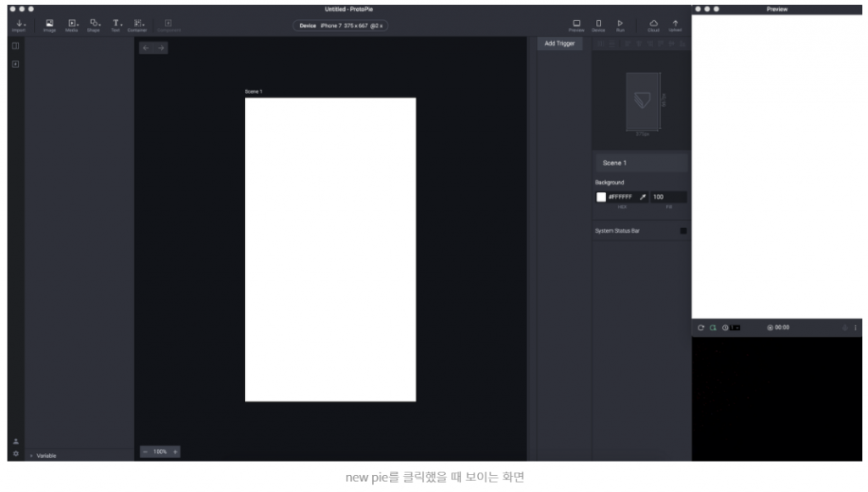Click the 100% zoom level value
The image size is (868, 492).
160,452
